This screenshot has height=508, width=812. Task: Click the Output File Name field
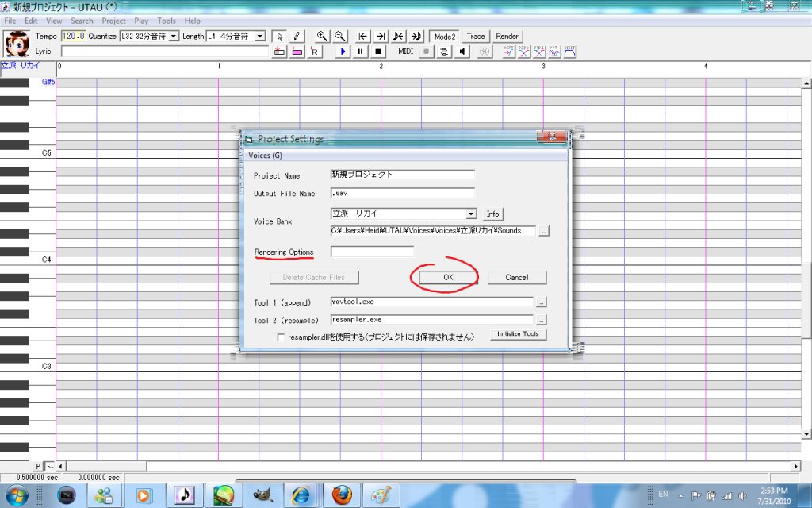point(402,193)
